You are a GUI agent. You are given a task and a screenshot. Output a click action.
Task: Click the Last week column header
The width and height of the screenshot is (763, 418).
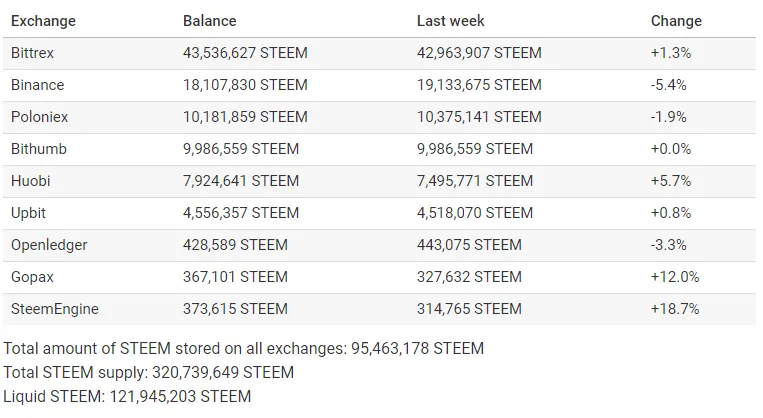(x=451, y=21)
